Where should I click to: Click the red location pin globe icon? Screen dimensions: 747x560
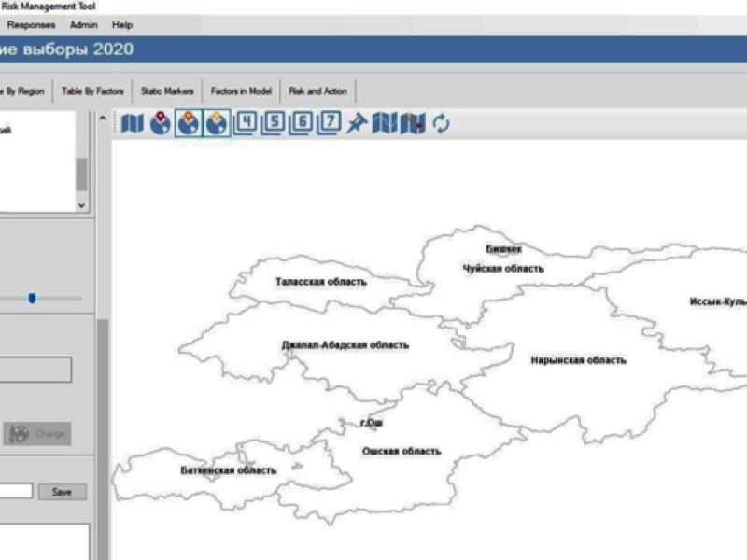161,123
